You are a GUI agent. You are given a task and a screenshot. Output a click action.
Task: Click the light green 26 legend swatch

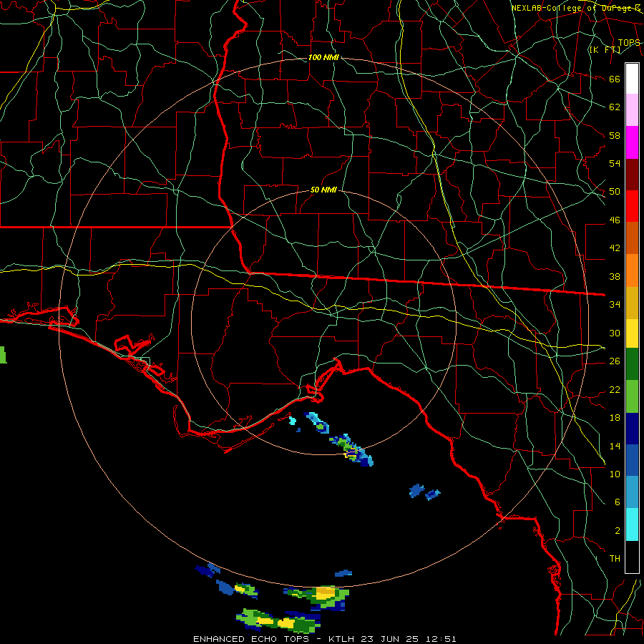(632, 396)
